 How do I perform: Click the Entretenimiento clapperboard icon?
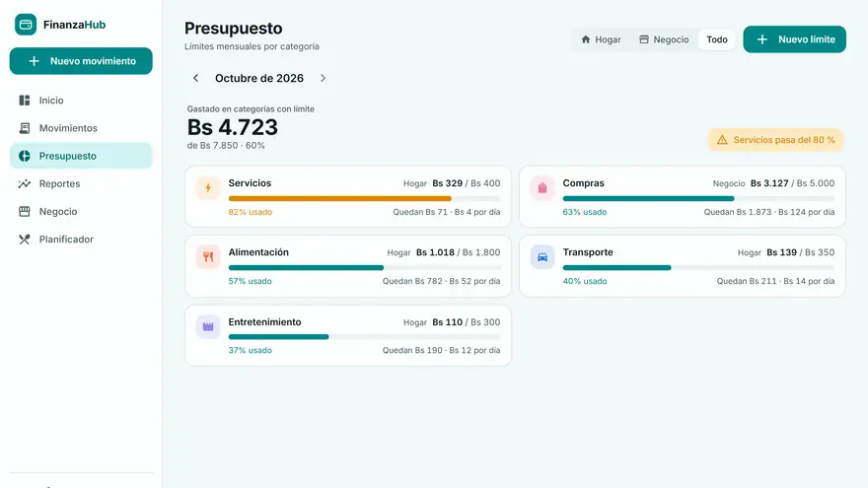point(208,326)
